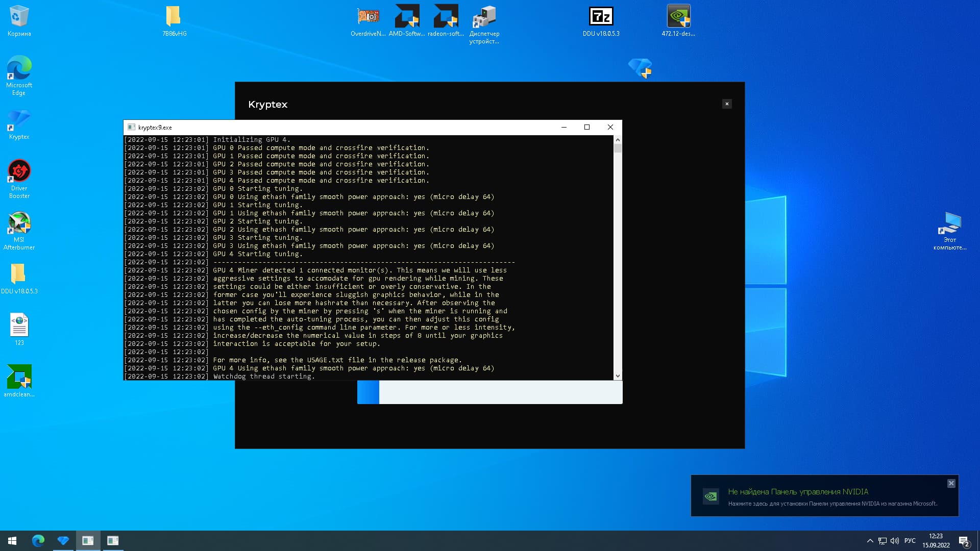Open the radeon-soft... installer icon
980x551 pixels.
tap(446, 21)
